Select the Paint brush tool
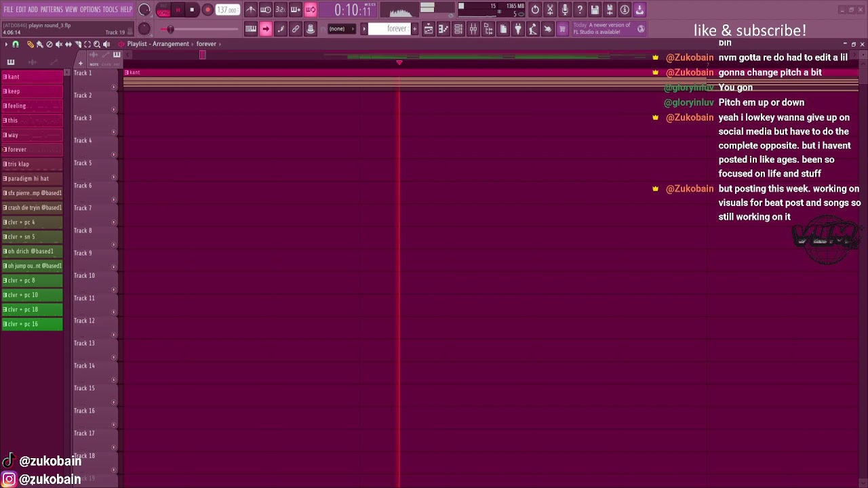 click(39, 44)
